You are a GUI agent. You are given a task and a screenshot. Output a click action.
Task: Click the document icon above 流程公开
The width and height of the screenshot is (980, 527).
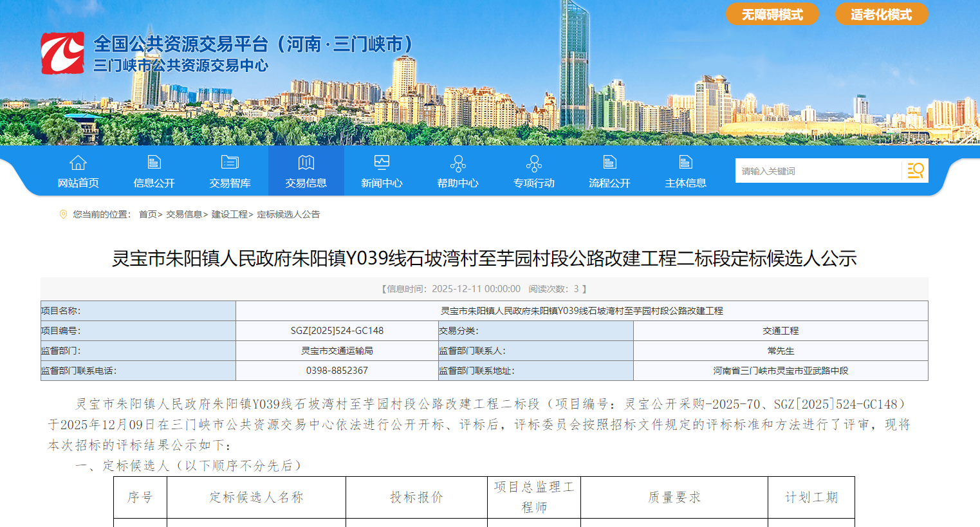pos(609,162)
